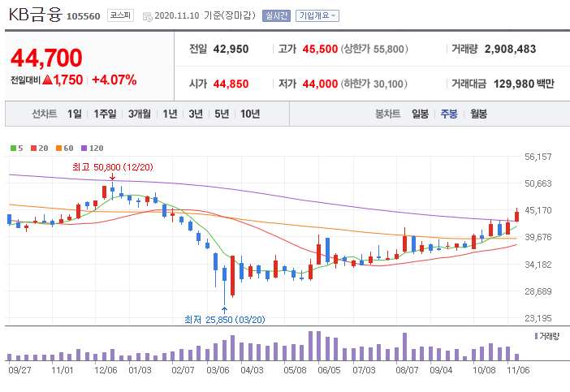Select the 3년 line chart period
This screenshot has width=570, height=392.
click(x=196, y=114)
